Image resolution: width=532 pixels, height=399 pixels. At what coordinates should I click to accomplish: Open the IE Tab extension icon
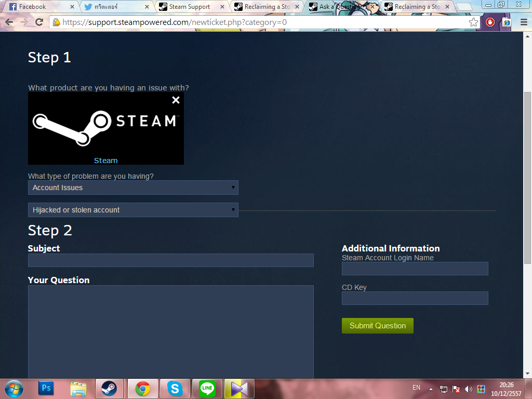click(507, 22)
